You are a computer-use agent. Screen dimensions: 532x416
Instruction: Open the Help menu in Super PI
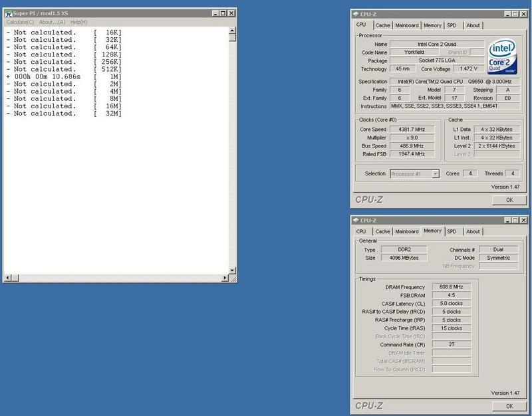[78, 22]
